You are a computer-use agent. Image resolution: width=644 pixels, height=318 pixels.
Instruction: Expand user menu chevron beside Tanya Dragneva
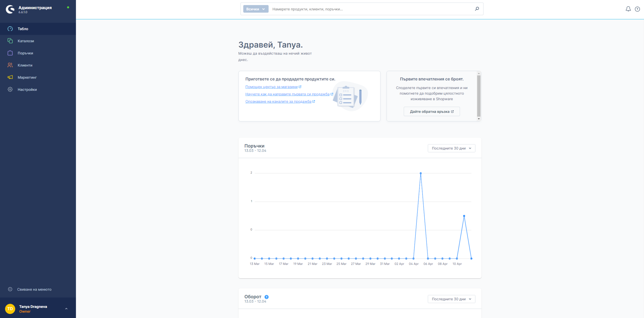tap(66, 309)
